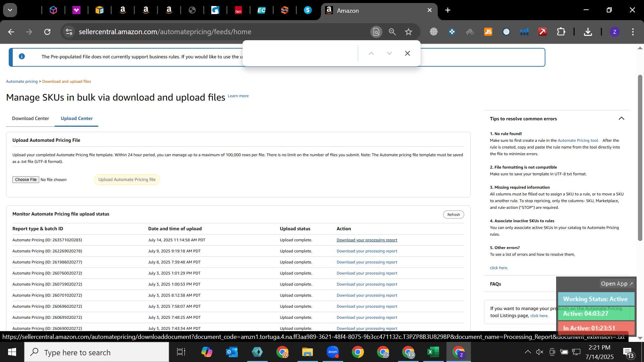Image resolution: width=644 pixels, height=362 pixels.
Task: Click the Download and upload files breadcrumb
Action: (x=66, y=81)
